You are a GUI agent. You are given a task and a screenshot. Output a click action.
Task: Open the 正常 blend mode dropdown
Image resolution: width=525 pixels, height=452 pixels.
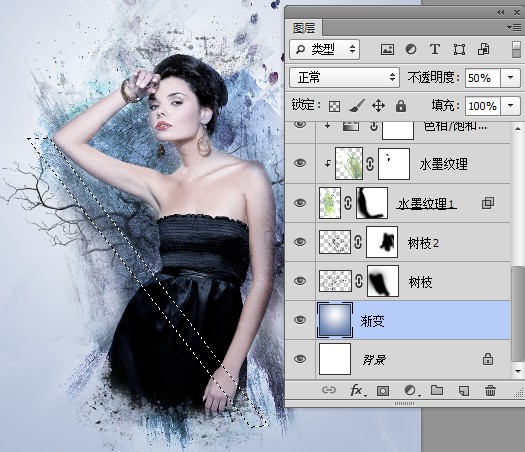[x=345, y=78]
